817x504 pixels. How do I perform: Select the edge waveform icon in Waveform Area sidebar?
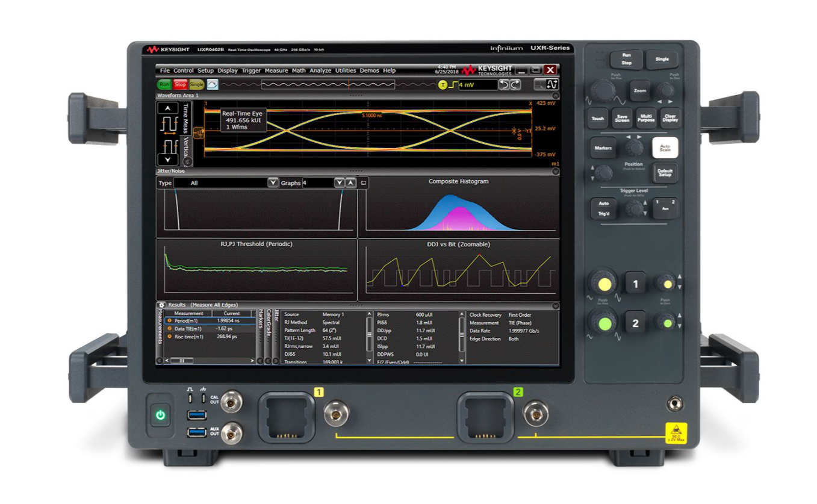coord(170,123)
